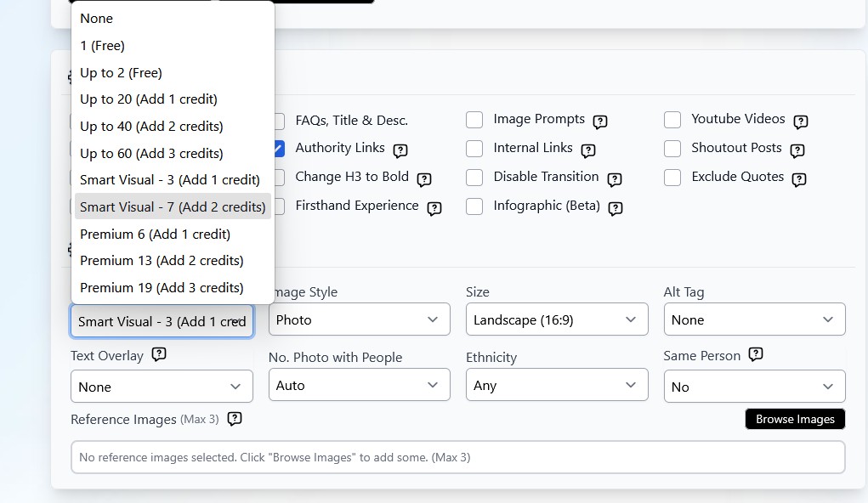Open the Youtube Videos help icon
The width and height of the screenshot is (868, 503).
801,122
